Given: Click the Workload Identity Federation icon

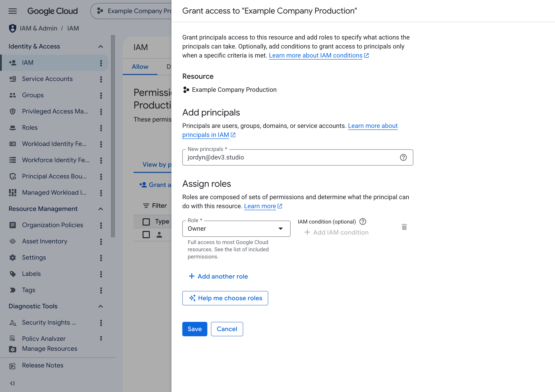Looking at the screenshot, I should coord(13,144).
